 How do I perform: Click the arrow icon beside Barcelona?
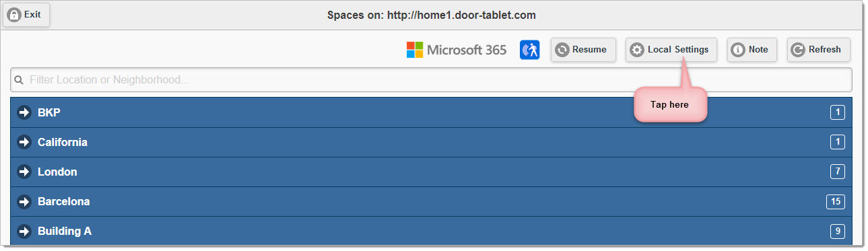click(x=25, y=201)
